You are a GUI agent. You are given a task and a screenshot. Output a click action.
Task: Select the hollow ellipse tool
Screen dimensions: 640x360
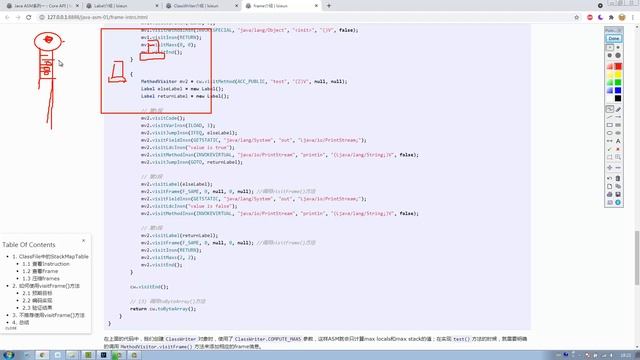[x=609, y=133]
